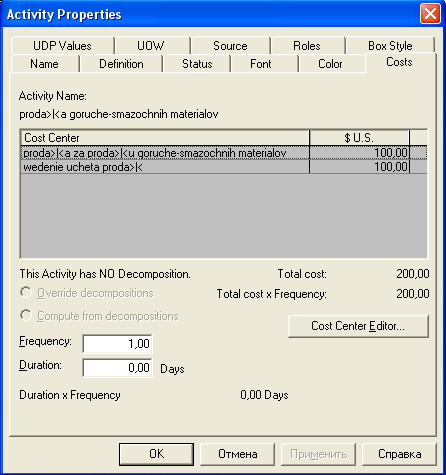Viewport: 446px width, 475px height.
Task: Select the Costs tab
Action: click(399, 62)
